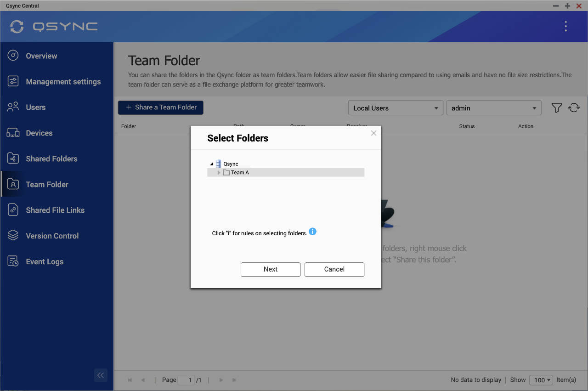Click the Event Logs sidebar icon

pyautogui.click(x=13, y=261)
